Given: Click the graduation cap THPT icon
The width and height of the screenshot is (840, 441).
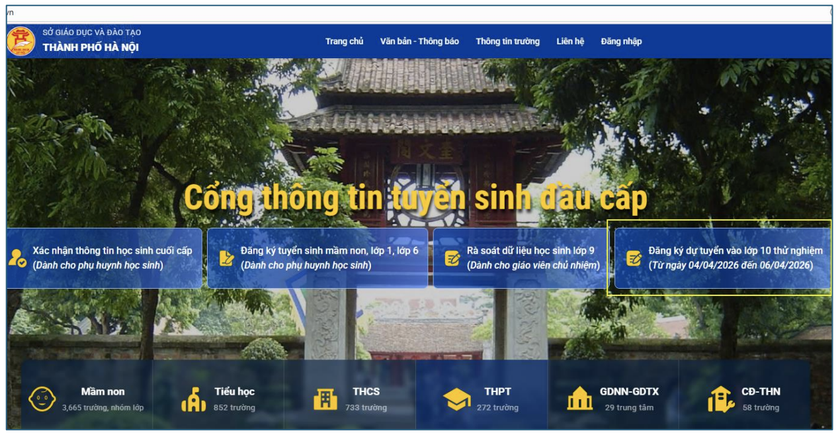Looking at the screenshot, I should click(457, 400).
